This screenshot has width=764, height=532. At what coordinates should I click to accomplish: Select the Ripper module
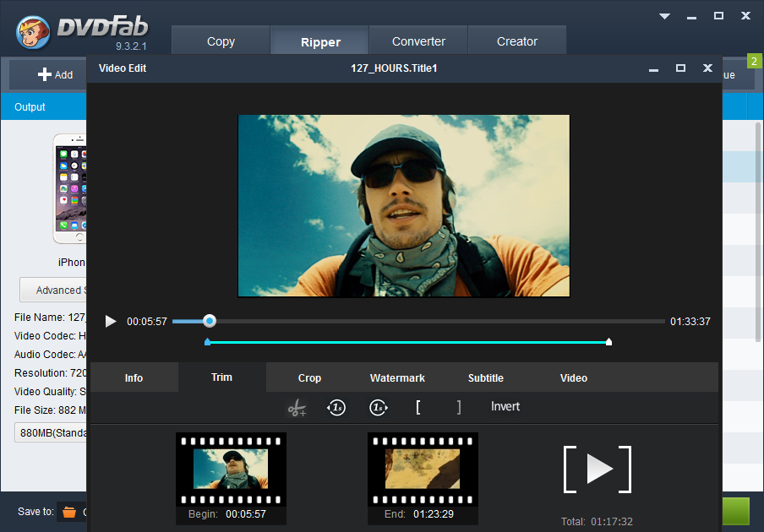coord(320,42)
